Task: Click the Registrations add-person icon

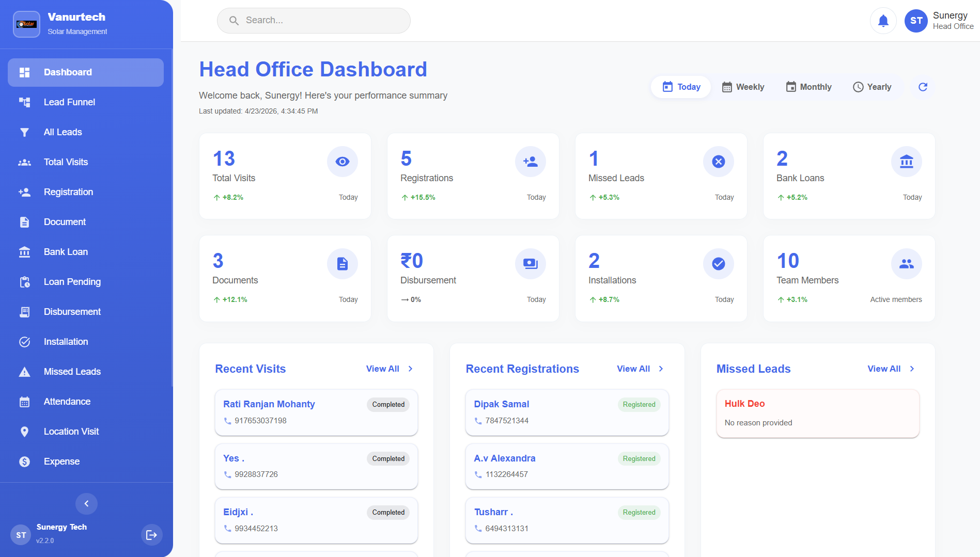Action: click(x=530, y=162)
